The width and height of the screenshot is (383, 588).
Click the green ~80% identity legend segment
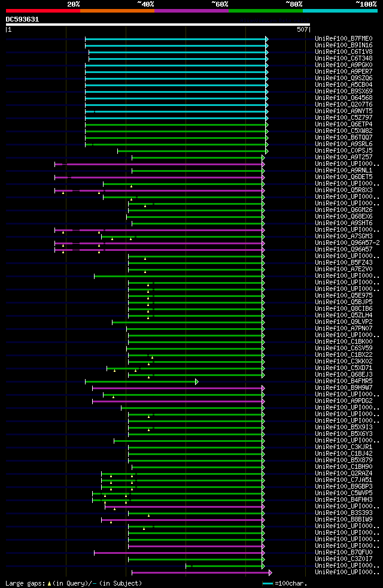266,11
